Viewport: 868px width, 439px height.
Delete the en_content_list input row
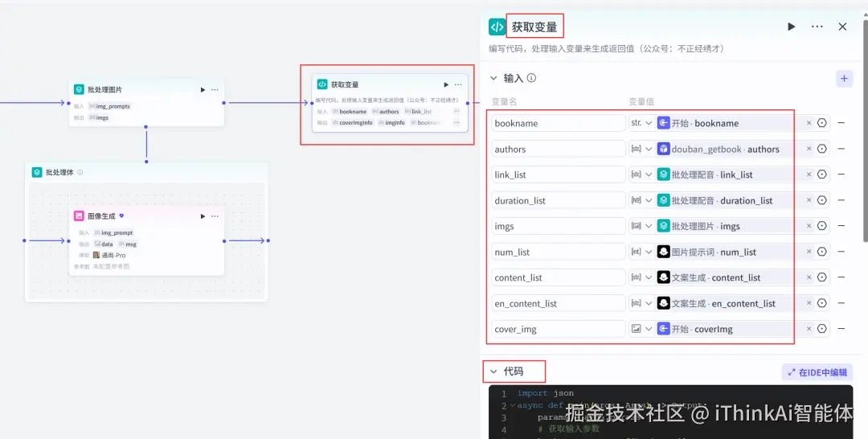click(841, 303)
